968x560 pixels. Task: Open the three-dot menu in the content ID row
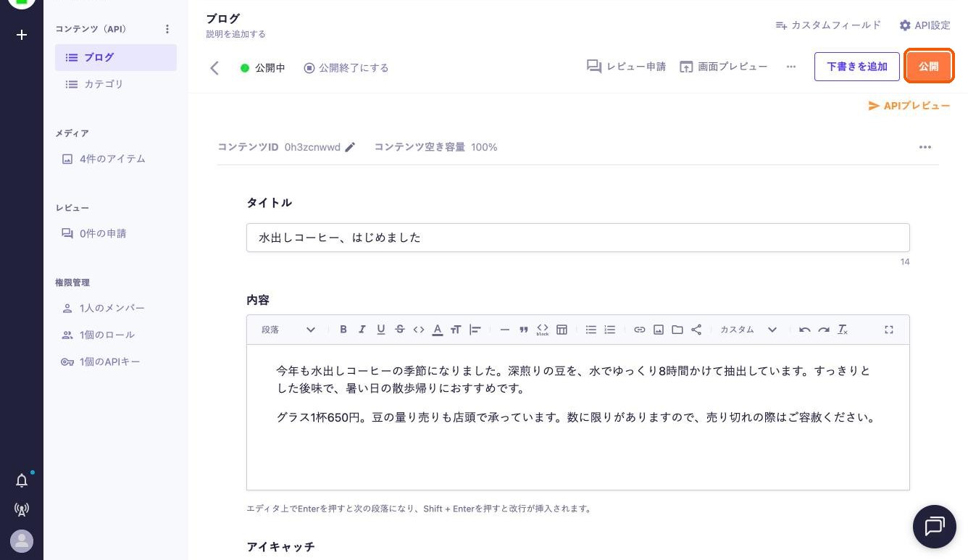pos(925,147)
